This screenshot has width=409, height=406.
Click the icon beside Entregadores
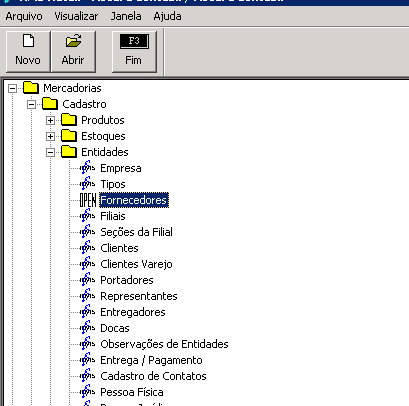[87, 311]
